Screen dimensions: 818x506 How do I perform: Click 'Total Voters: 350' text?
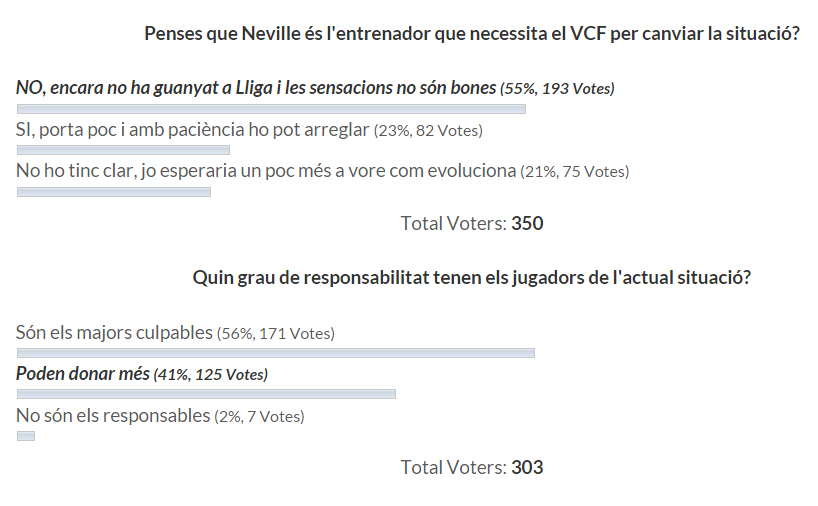click(472, 223)
